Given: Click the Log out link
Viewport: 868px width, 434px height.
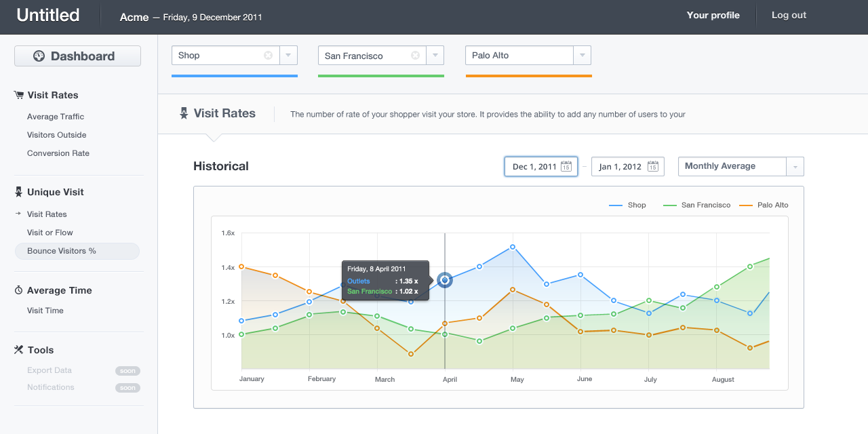Looking at the screenshot, I should (789, 15).
